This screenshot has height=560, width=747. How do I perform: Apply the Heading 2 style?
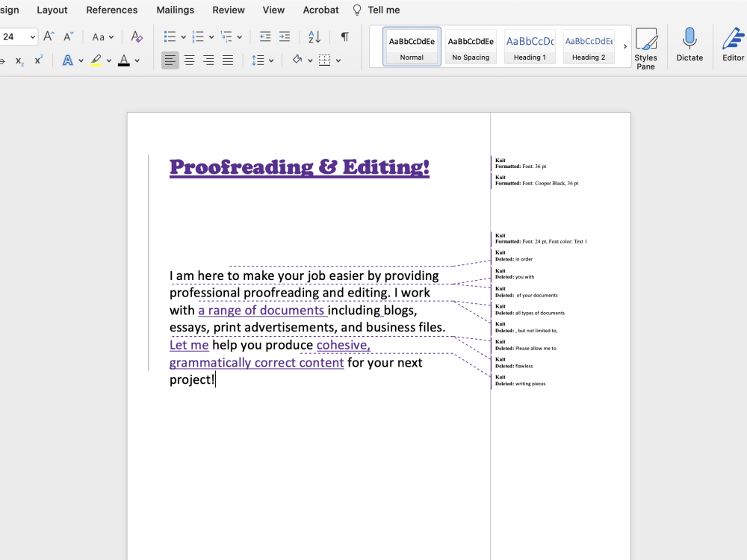(x=589, y=46)
